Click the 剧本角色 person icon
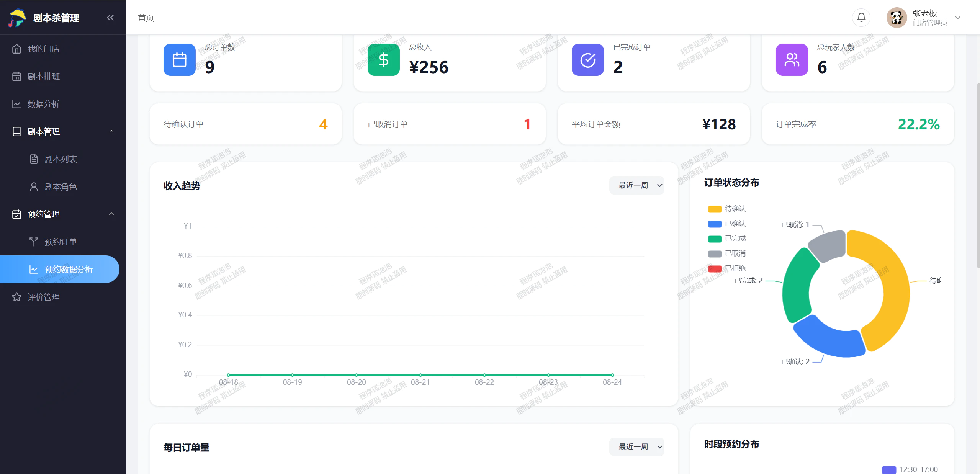 pyautogui.click(x=34, y=187)
